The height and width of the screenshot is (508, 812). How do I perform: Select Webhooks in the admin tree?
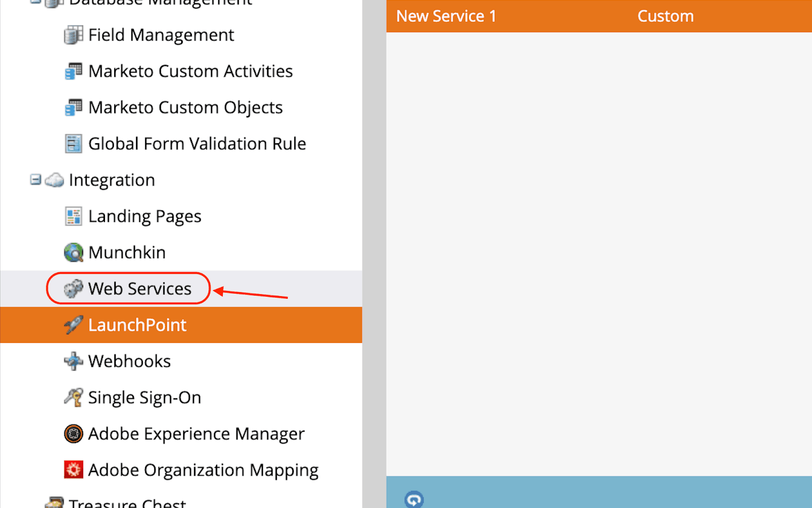point(129,361)
